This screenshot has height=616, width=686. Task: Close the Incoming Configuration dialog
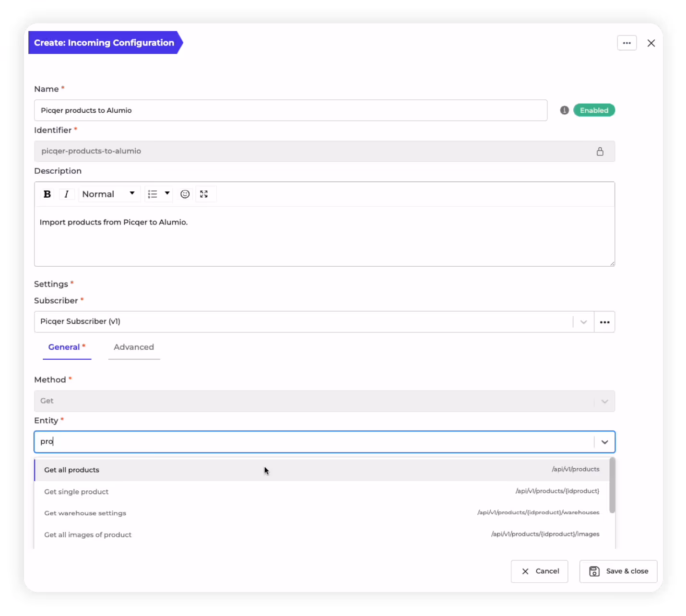[x=651, y=43]
